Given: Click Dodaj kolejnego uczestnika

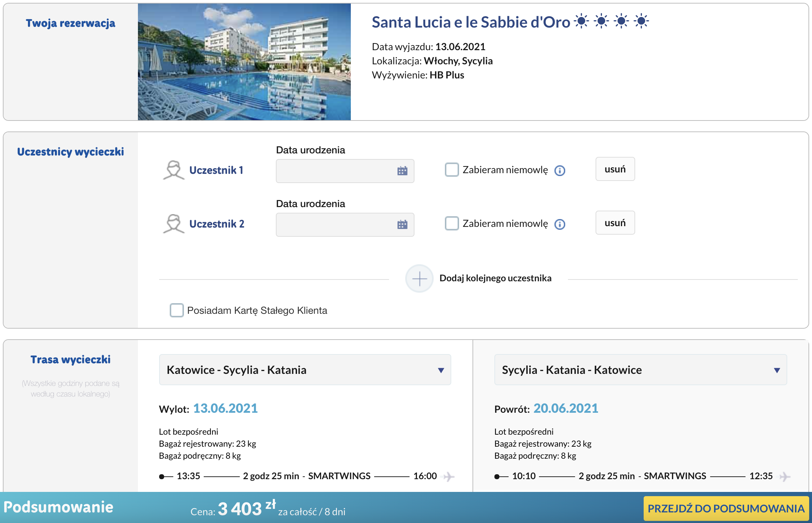Looking at the screenshot, I should pyautogui.click(x=495, y=278).
